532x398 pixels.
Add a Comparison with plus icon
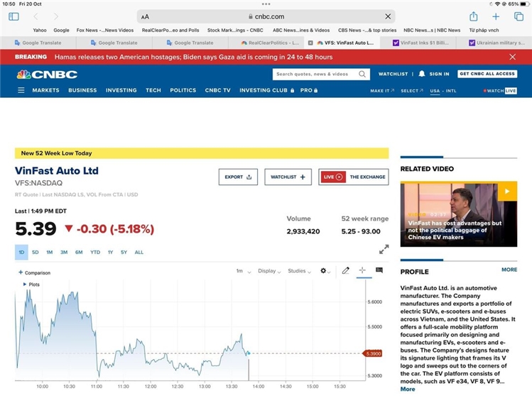click(x=34, y=272)
